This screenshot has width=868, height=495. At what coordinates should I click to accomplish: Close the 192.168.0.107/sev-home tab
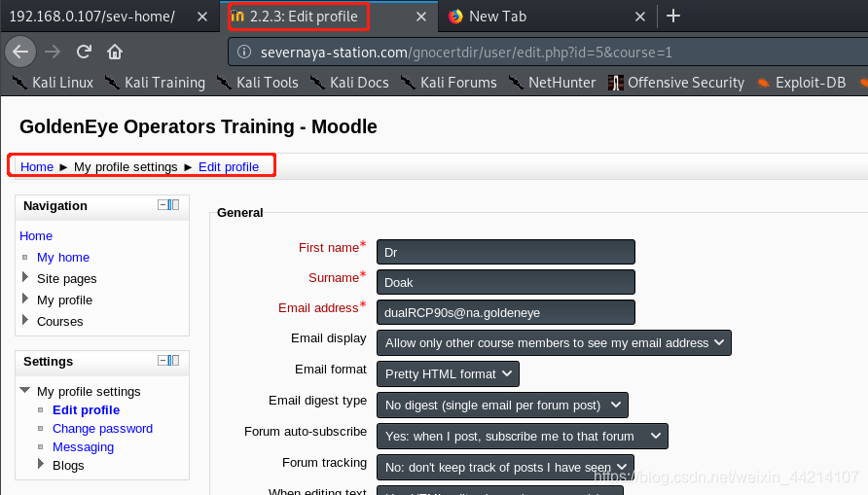(x=202, y=17)
